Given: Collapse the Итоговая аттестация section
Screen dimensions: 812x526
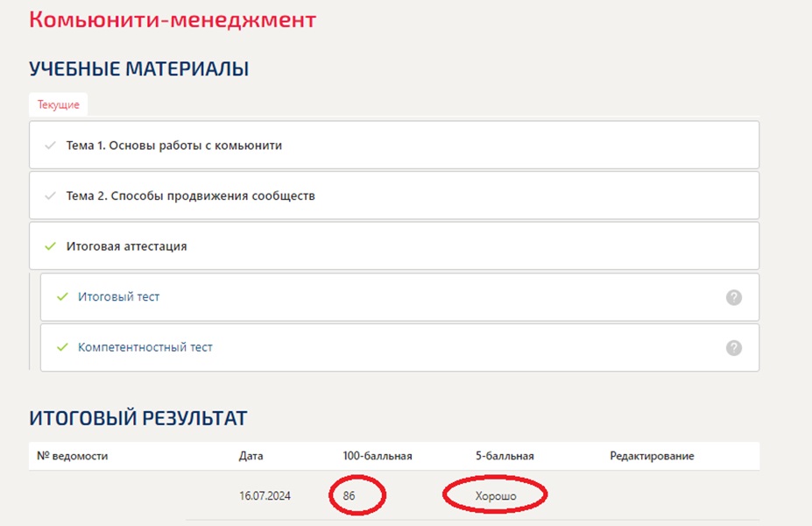Looking at the screenshot, I should point(394,245).
